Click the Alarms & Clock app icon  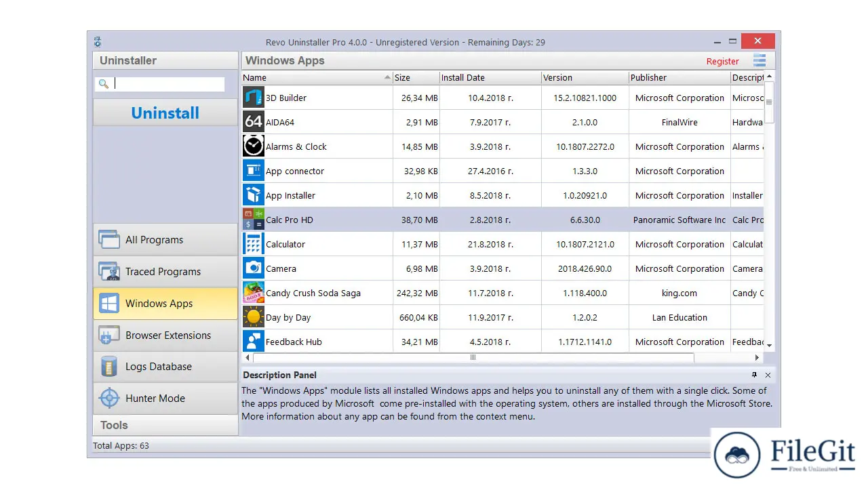[254, 146]
